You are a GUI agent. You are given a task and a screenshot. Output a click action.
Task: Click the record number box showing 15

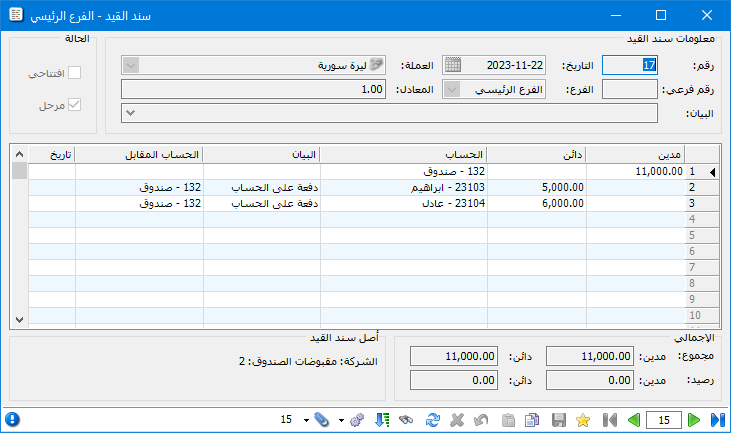click(x=664, y=420)
